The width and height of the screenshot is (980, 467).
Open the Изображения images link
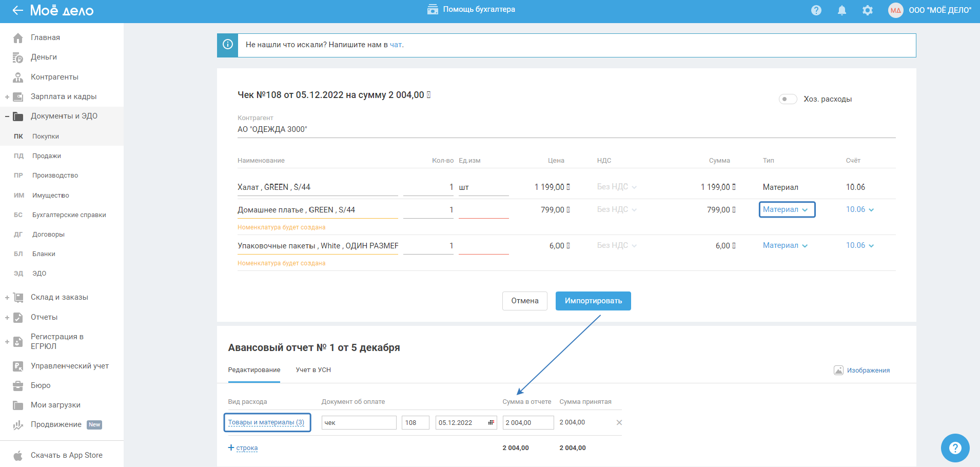coord(868,370)
